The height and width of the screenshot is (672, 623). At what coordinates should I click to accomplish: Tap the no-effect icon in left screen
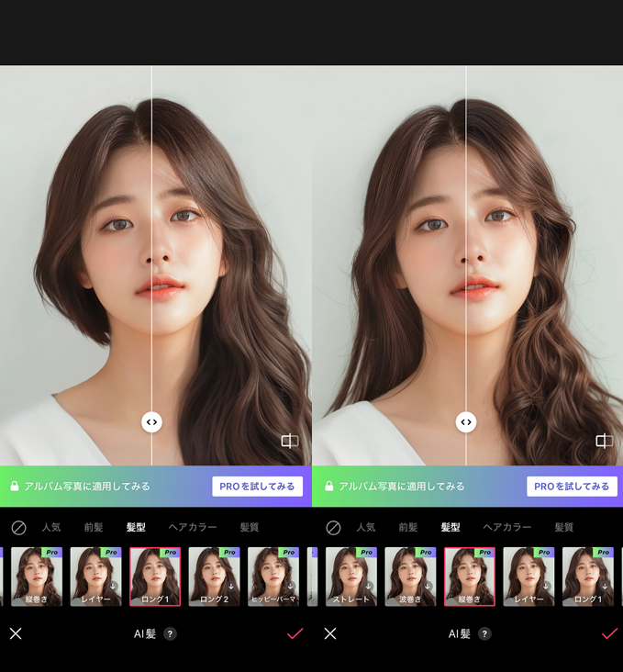[18, 528]
